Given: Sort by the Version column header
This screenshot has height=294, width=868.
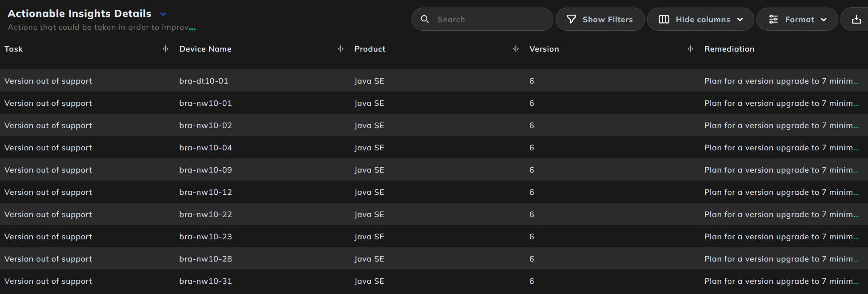Looking at the screenshot, I should [x=544, y=49].
